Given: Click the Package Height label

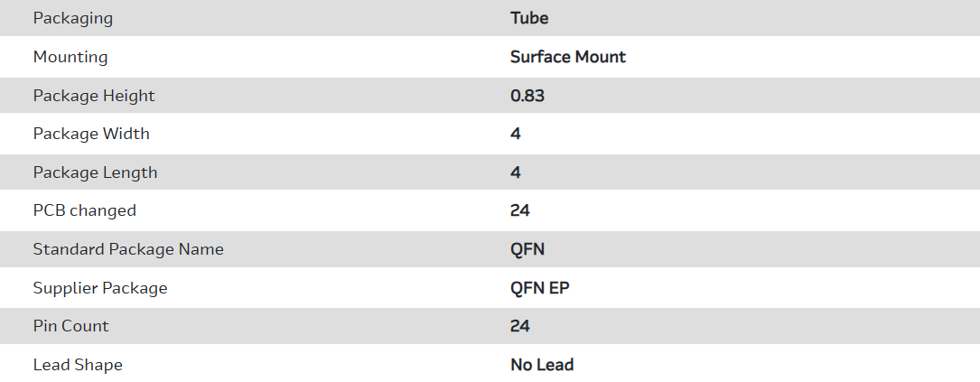Looking at the screenshot, I should [94, 96].
